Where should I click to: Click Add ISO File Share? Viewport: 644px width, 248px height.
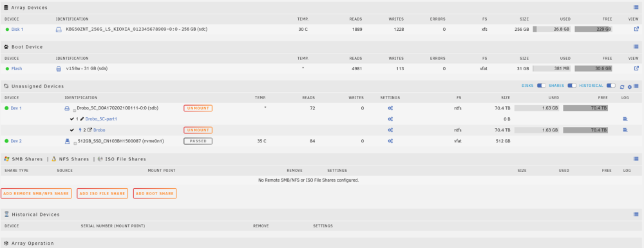(x=102, y=193)
